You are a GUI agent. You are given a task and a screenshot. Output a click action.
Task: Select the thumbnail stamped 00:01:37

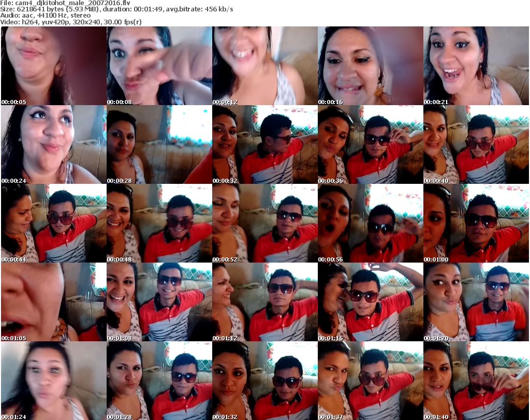(371, 381)
